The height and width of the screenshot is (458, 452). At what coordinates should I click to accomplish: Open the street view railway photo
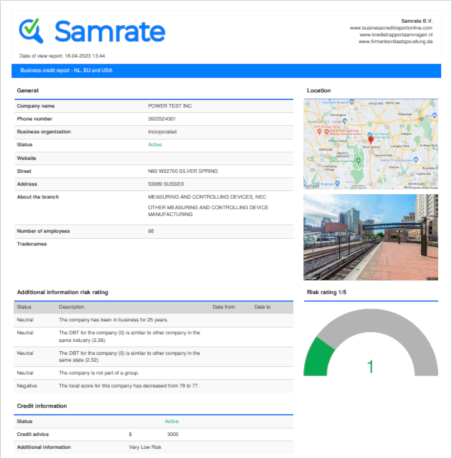371,237
